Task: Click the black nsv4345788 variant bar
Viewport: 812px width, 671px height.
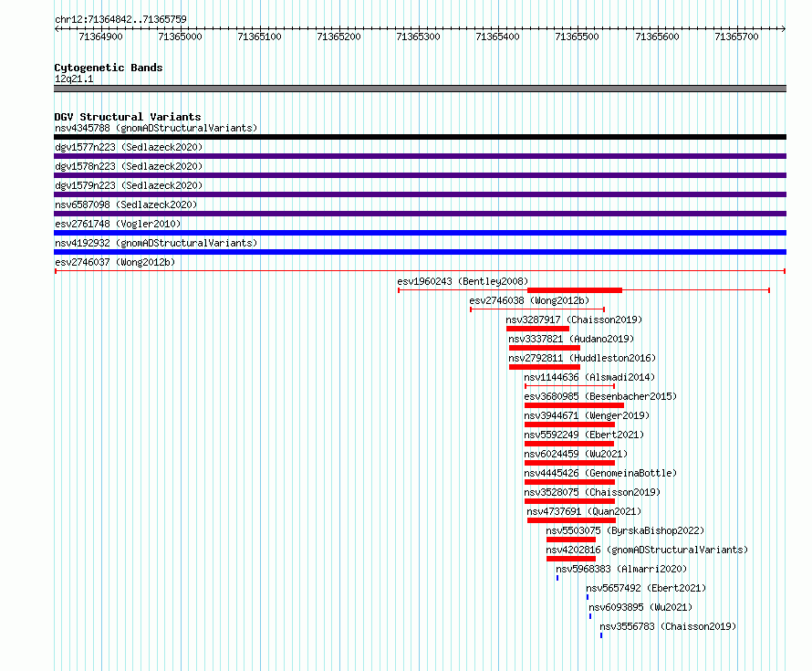Action: [420, 137]
